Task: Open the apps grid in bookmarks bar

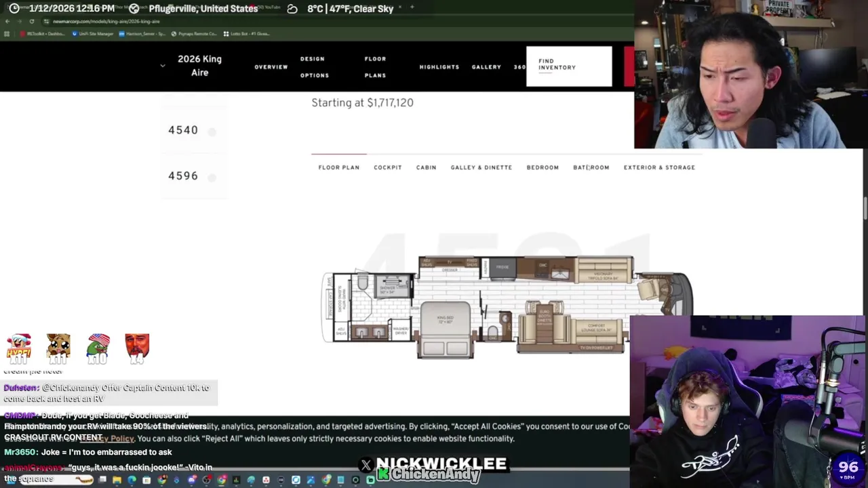Action: pos(7,33)
